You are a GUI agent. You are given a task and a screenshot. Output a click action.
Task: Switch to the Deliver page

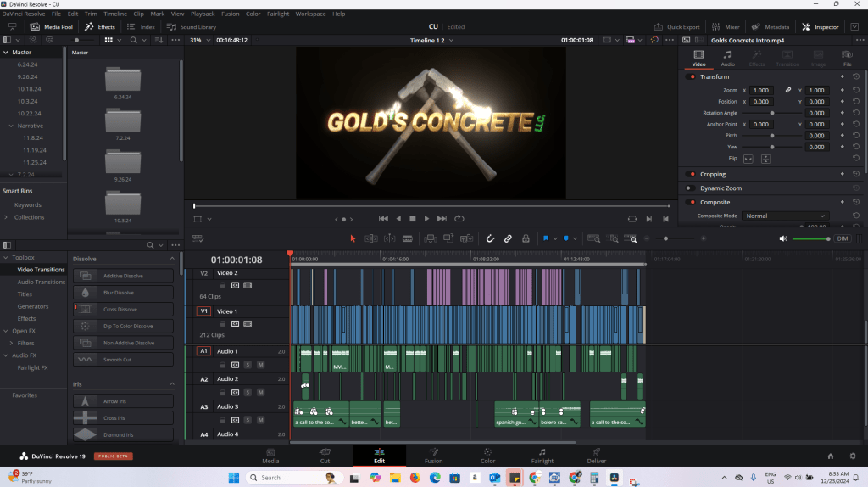596,456
